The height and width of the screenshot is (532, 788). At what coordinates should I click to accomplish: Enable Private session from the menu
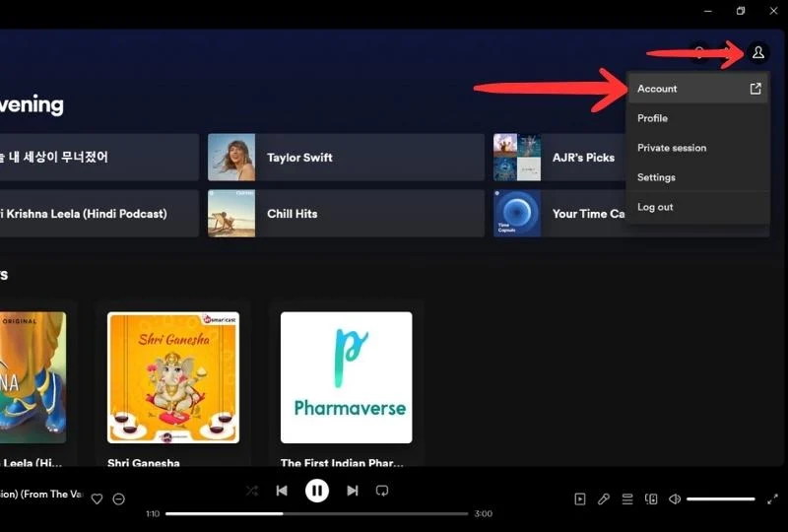coord(672,148)
